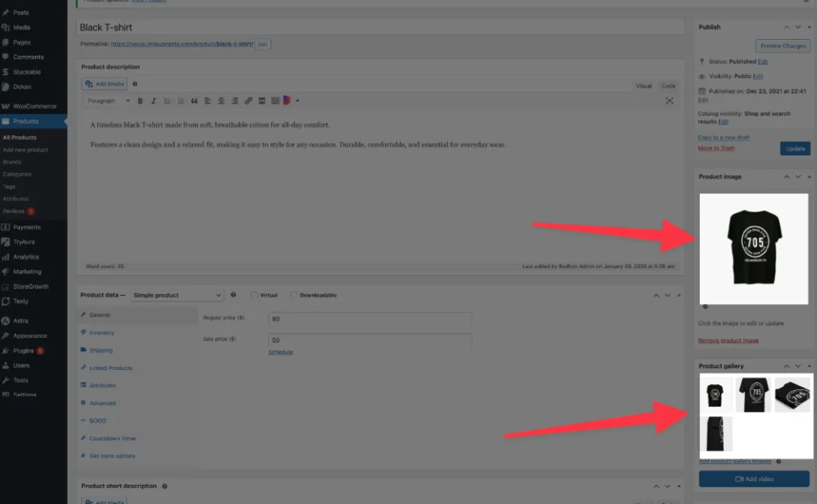This screenshot has height=504, width=817.
Task: Align description text right
Action: point(235,101)
